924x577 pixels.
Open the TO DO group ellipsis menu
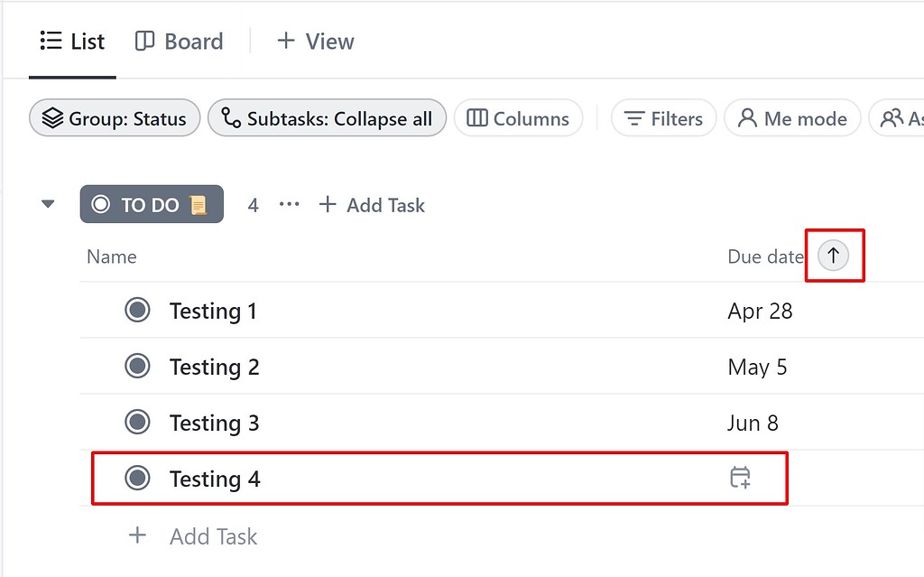pyautogui.click(x=289, y=204)
